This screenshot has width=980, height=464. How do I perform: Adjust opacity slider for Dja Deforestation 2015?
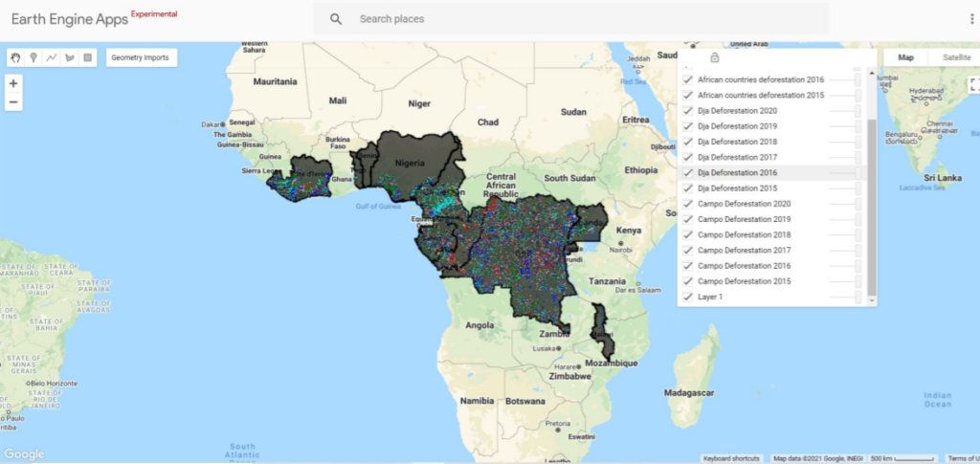pos(846,188)
